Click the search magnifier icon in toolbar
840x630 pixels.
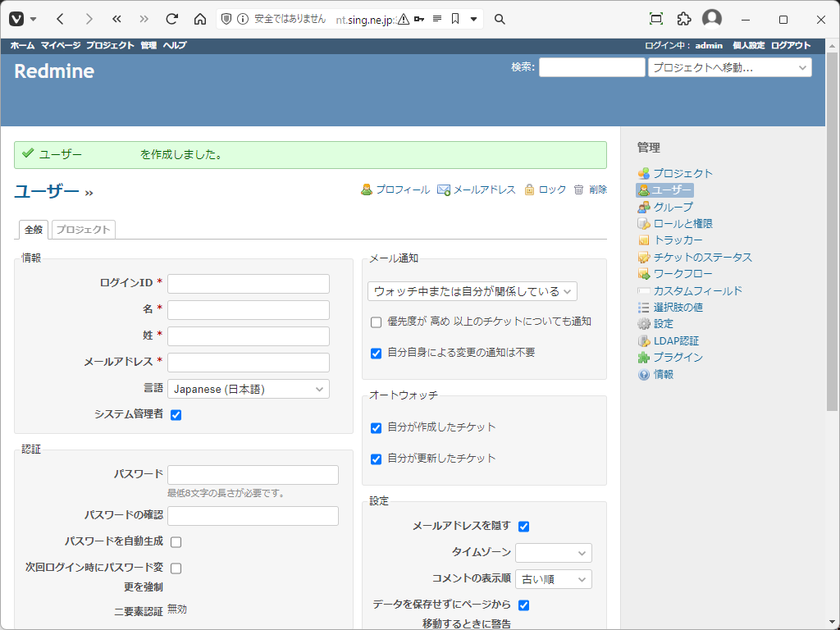tap(500, 20)
